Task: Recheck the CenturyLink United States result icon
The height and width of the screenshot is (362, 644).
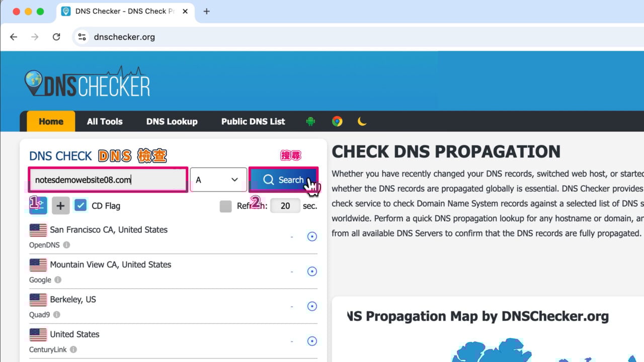Action: click(312, 341)
